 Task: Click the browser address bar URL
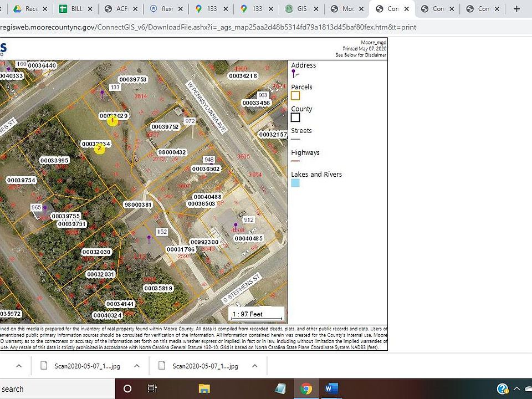point(208,27)
